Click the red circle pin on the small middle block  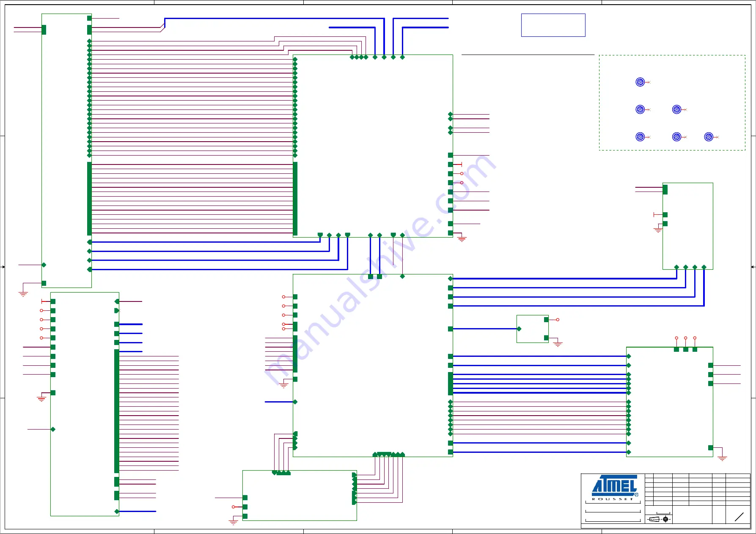pos(558,320)
